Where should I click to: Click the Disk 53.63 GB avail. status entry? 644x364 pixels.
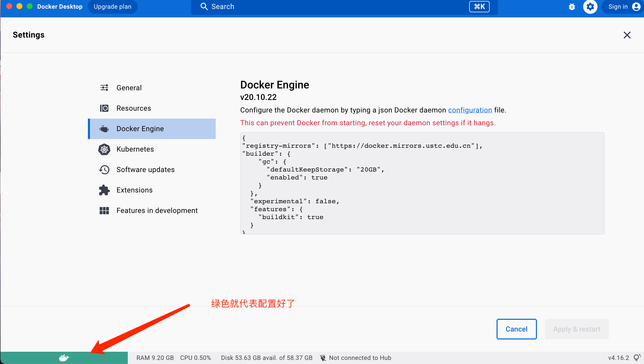[x=267, y=358]
